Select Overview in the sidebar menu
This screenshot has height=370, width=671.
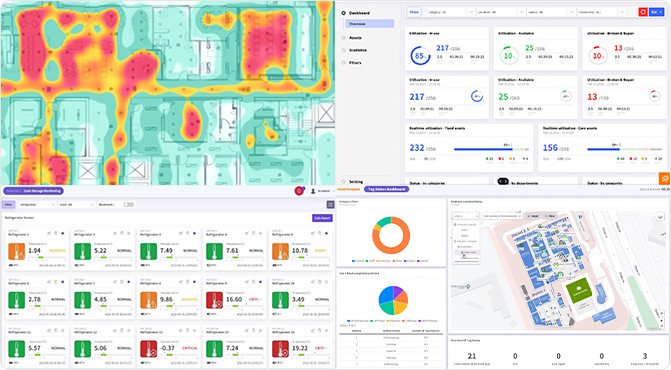tap(370, 24)
